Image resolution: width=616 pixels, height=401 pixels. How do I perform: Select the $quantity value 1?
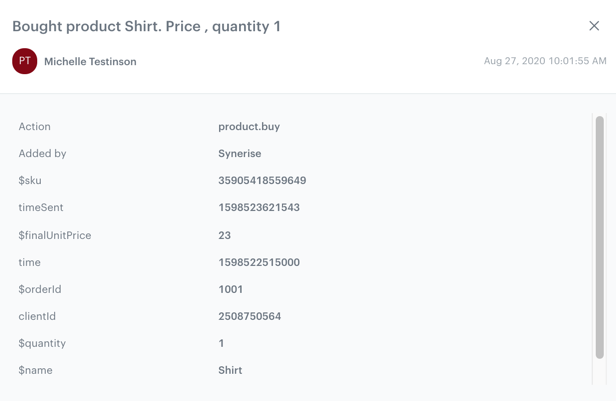[222, 344]
